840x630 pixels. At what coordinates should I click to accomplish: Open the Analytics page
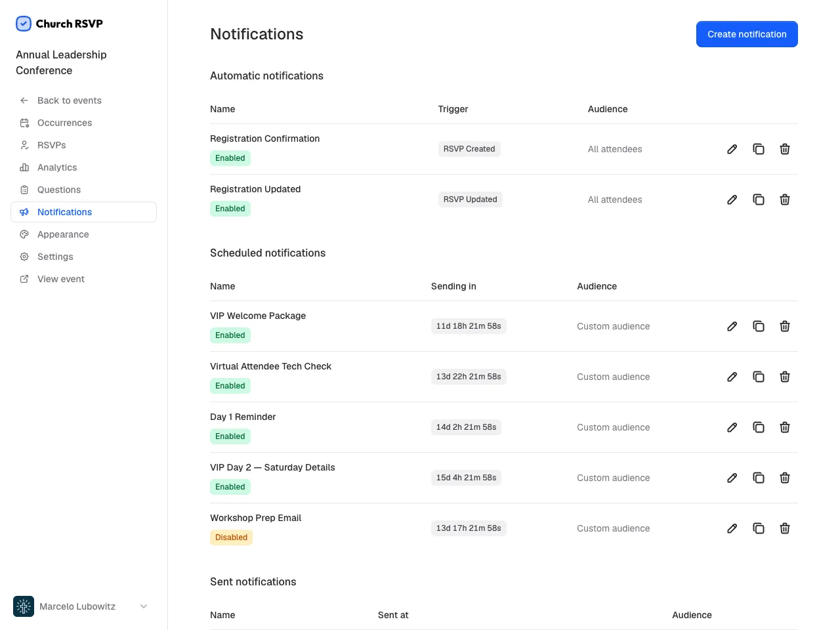[x=84, y=167]
